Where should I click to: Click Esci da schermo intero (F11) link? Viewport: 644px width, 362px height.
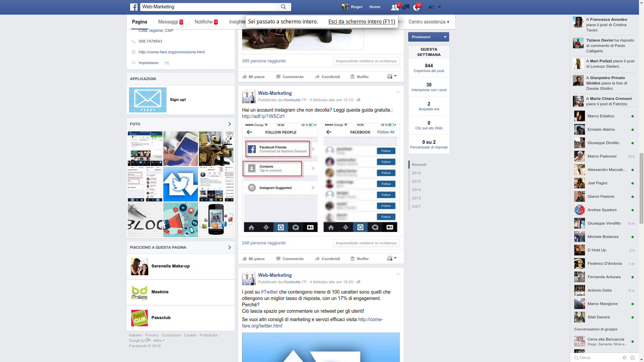(x=362, y=21)
